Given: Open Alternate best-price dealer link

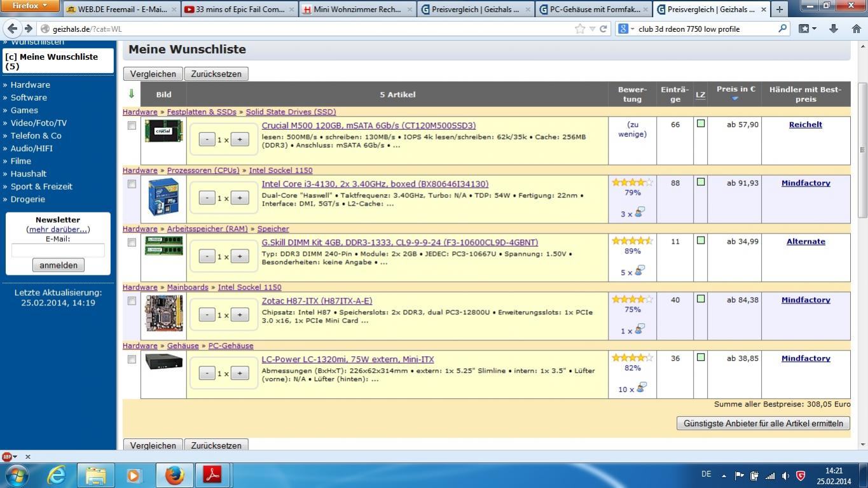Looking at the screenshot, I should (806, 242).
